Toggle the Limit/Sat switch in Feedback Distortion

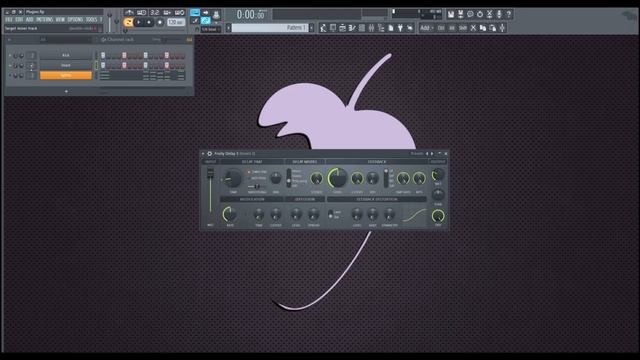[330, 215]
